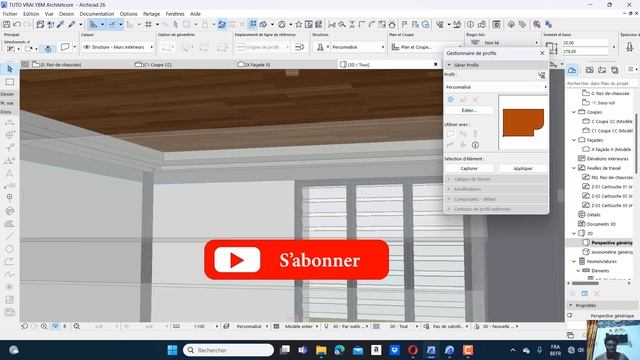Close the Gestionnaire de profils panel
The image size is (640, 360).
542,53
